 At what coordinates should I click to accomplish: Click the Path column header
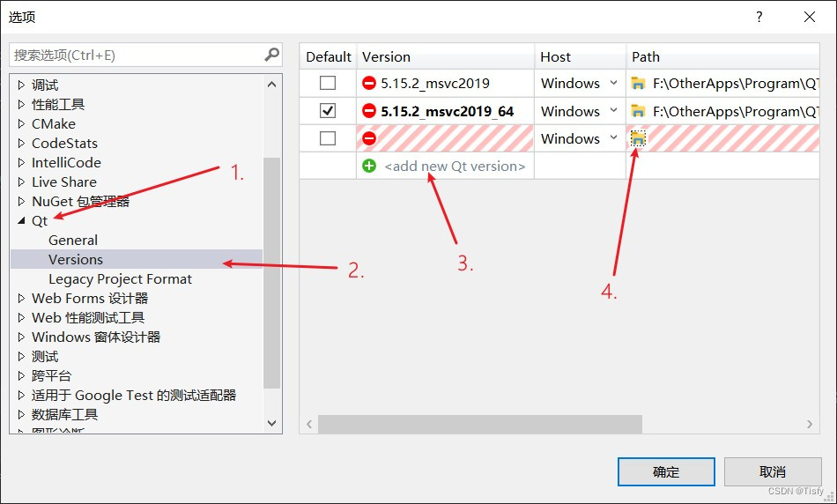coord(722,56)
